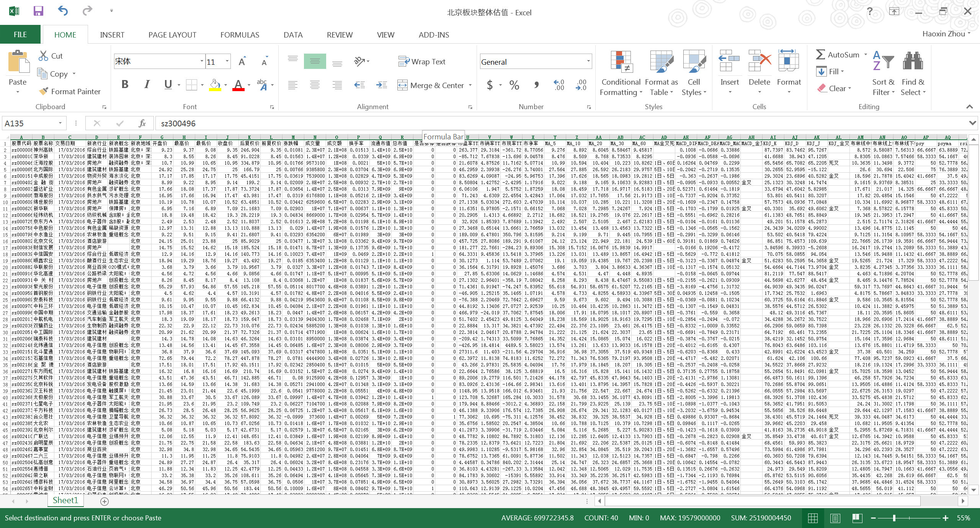Open Orientation text rotation icon
The height and width of the screenshot is (528, 980).
click(x=359, y=61)
